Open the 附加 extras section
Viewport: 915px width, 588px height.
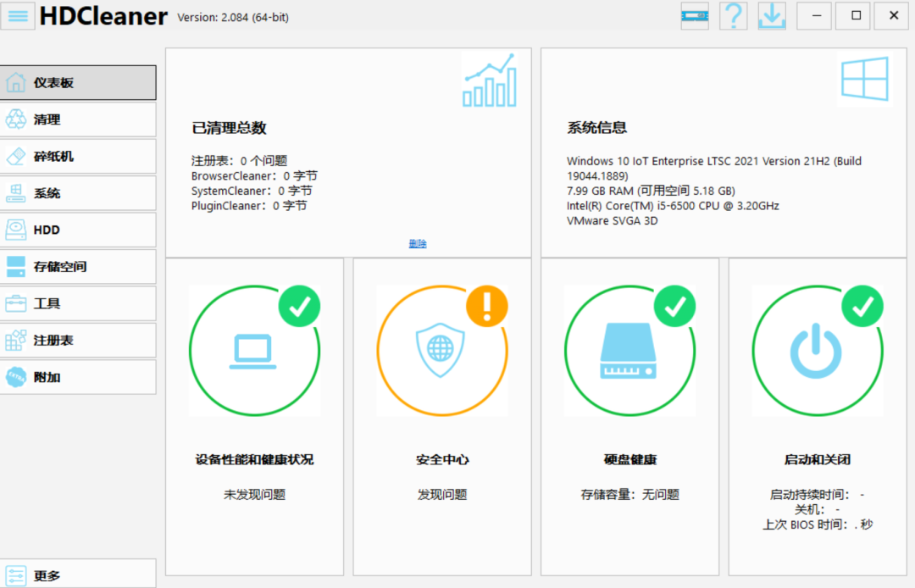pos(78,377)
